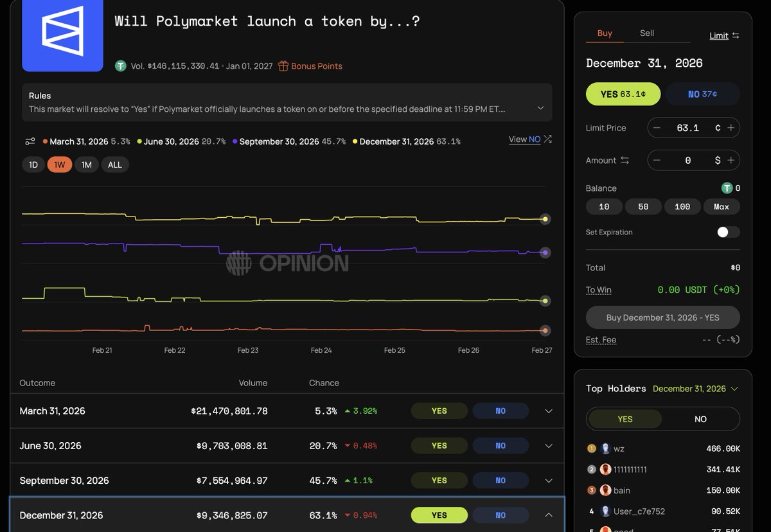
Task: Expand the Rules description chevron
Action: pyautogui.click(x=540, y=108)
